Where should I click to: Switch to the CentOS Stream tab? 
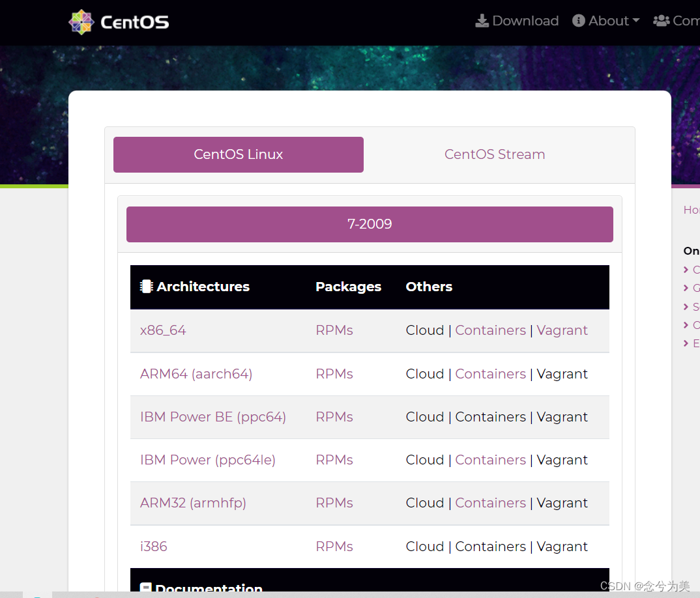(495, 154)
